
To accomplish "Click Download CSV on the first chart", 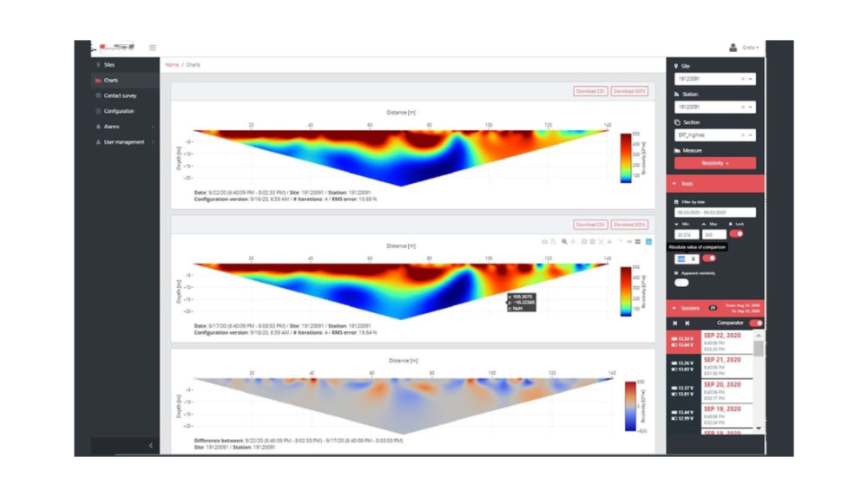I will (x=589, y=91).
